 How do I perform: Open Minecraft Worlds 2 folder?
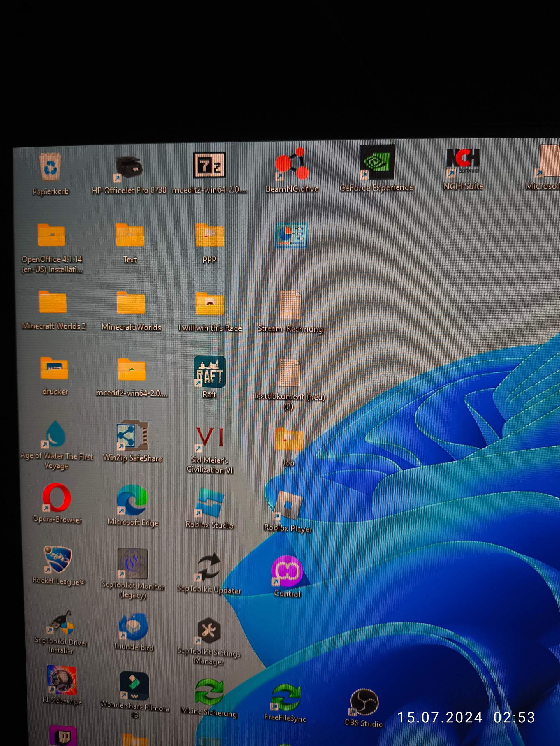pyautogui.click(x=53, y=302)
